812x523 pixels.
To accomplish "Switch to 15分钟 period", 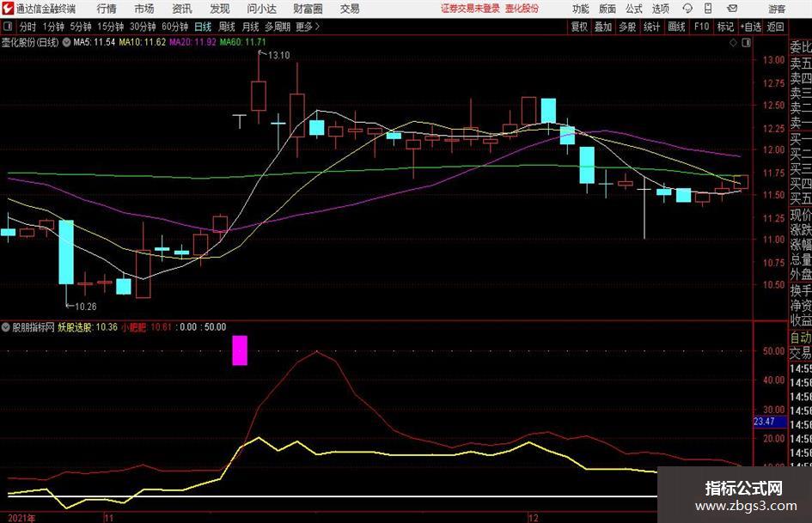I will 111,27.
